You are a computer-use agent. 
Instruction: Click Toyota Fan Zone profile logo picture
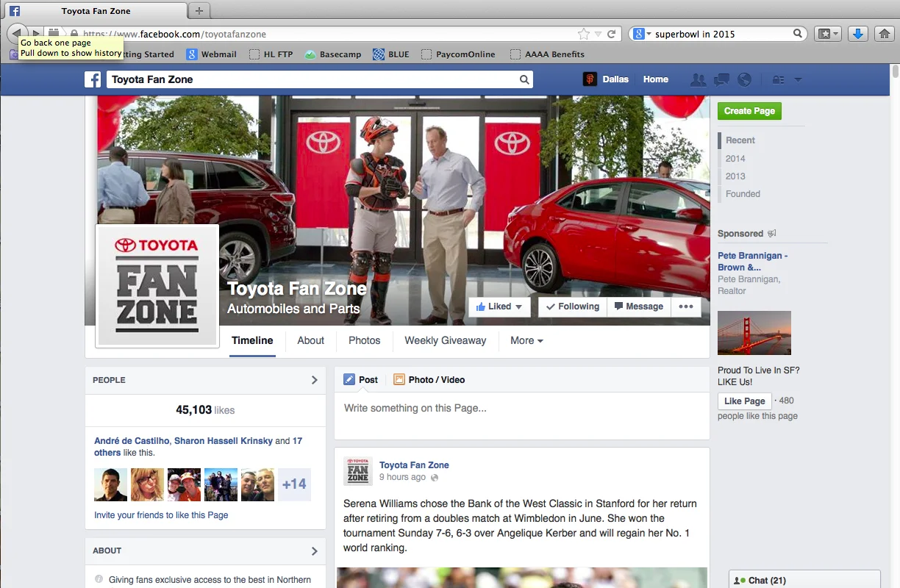[157, 285]
